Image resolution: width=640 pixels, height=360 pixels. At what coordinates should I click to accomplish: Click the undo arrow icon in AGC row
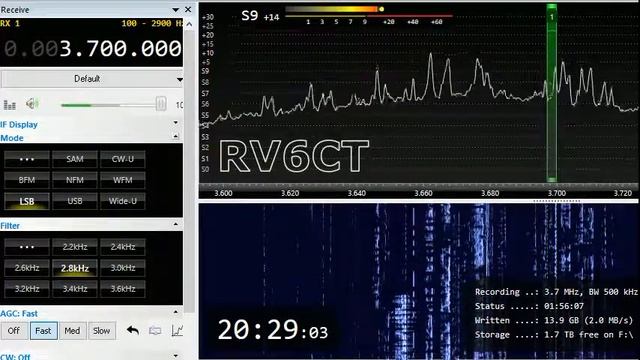[x=133, y=330]
